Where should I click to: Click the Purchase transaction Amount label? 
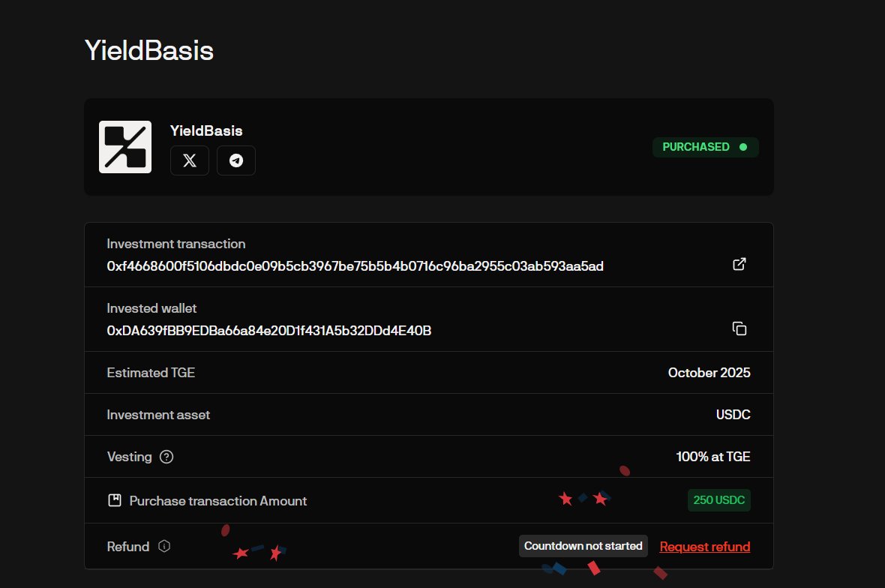pos(217,500)
